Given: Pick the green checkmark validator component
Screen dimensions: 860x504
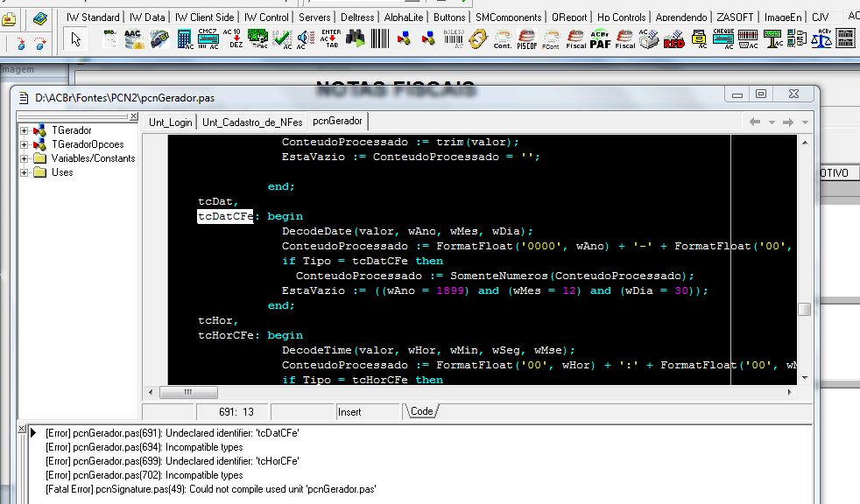Looking at the screenshot, I should coord(283,39).
